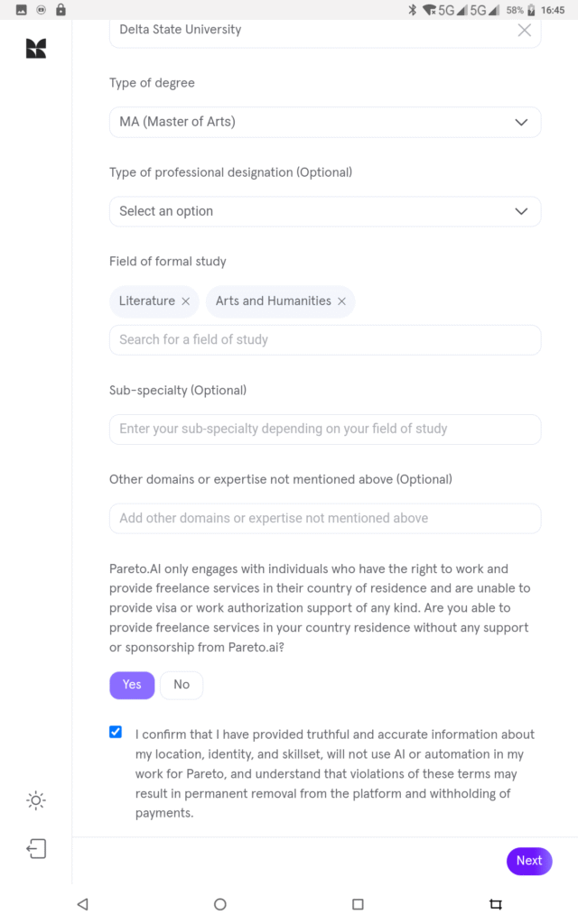Click the Pareto logo icon in sidebar
The height and width of the screenshot is (924, 578).
click(36, 49)
